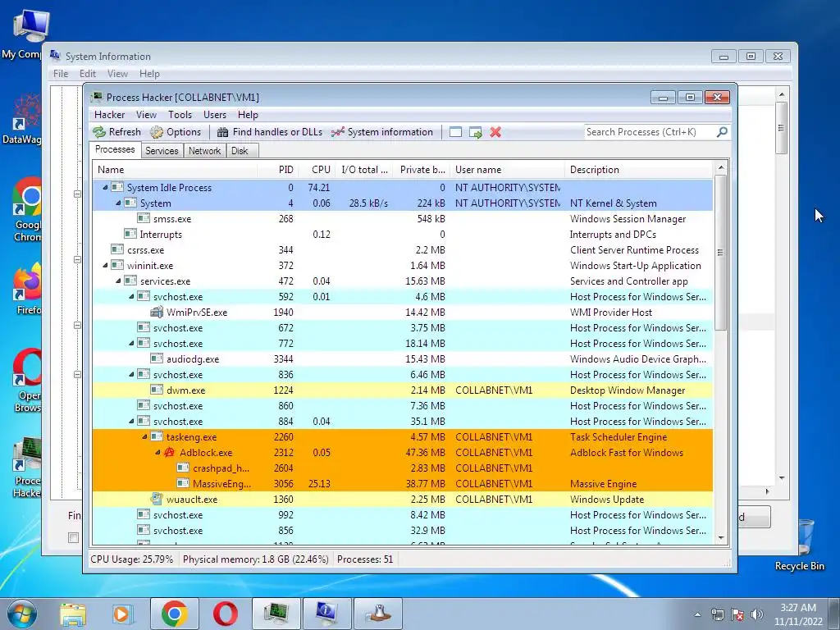Open File menu in System Information window

(61, 73)
